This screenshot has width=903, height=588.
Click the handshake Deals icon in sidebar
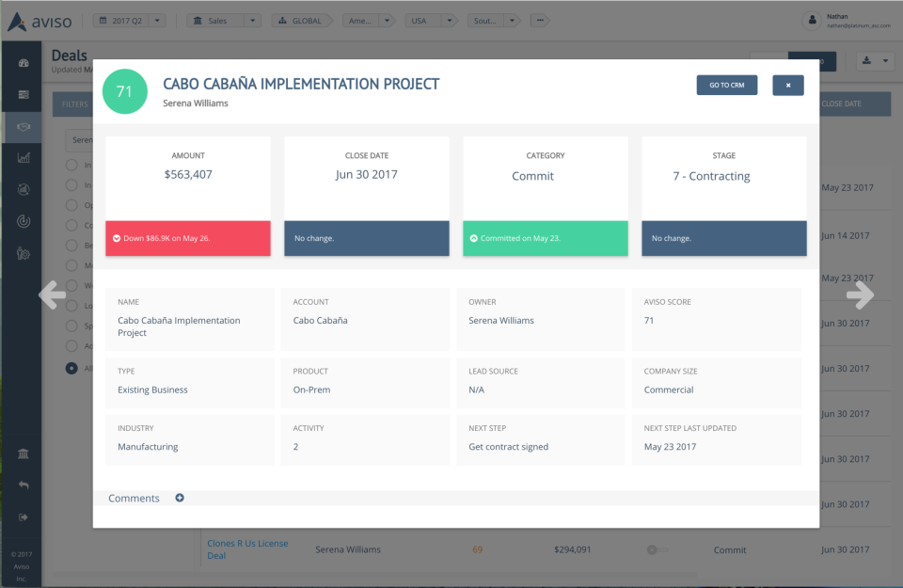click(x=24, y=127)
